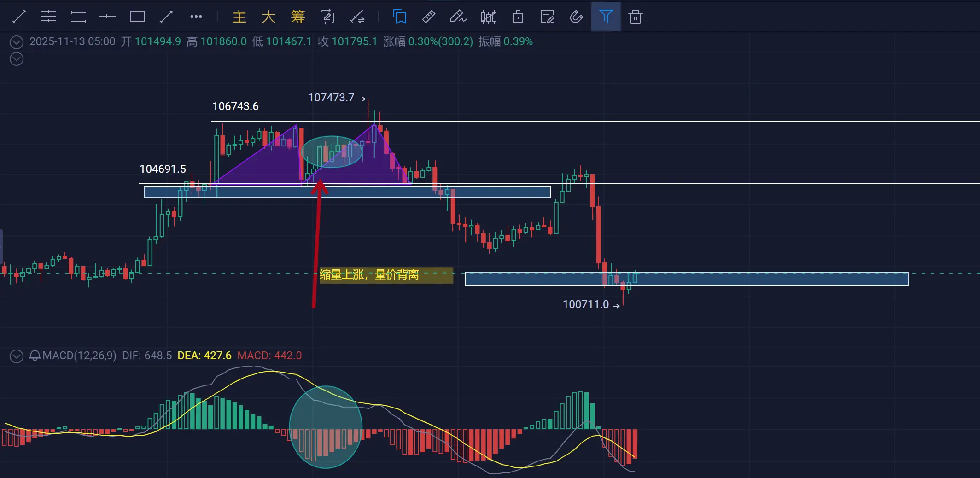Click the yellow 主 indicator button
Viewport: 980px width, 478px height.
pos(239,17)
